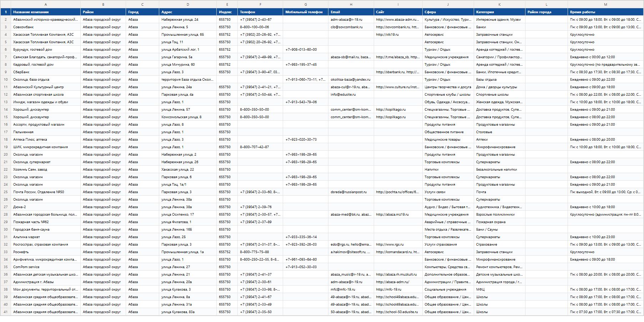644x322 pixels.
Task: Click address "улица Арбатский лог, 1"
Action: (188, 50)
